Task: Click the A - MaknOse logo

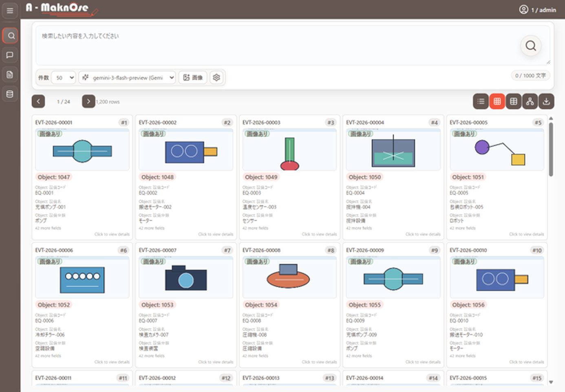Action: [x=62, y=8]
